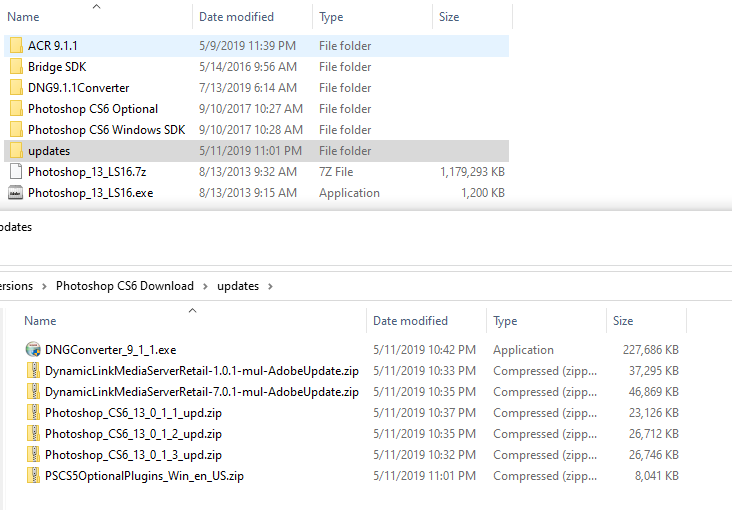The image size is (732, 510).
Task: Select the Photoshop_CS6_13_0_1_3_upd.zip file
Action: pos(133,455)
